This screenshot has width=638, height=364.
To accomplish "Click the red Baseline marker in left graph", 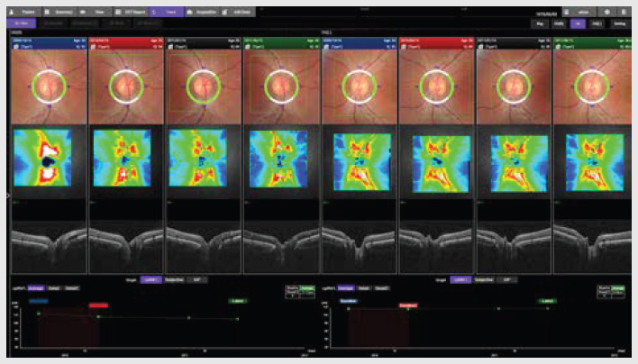I will [x=99, y=305].
